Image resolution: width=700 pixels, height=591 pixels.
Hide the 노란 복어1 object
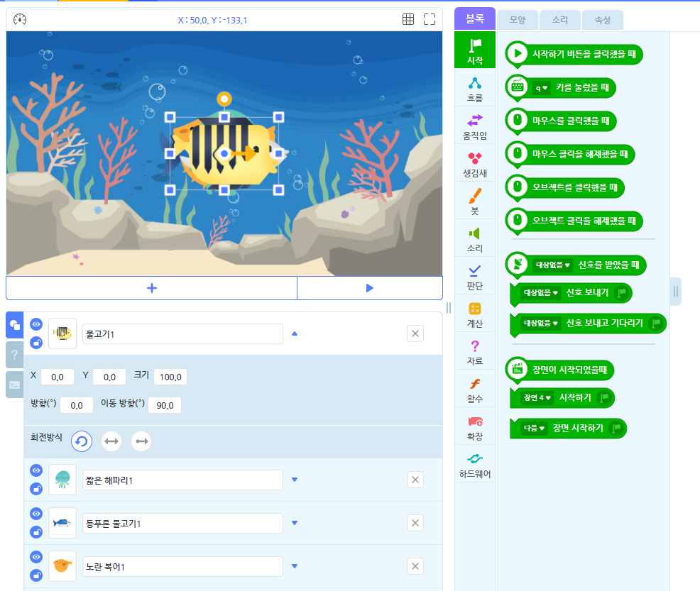(x=36, y=557)
